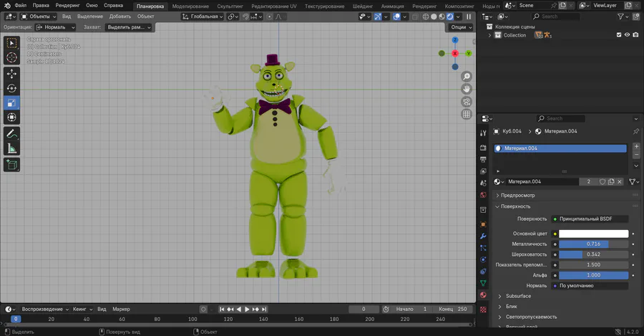Open the Render properties tab
The image size is (644, 336).
(x=483, y=148)
